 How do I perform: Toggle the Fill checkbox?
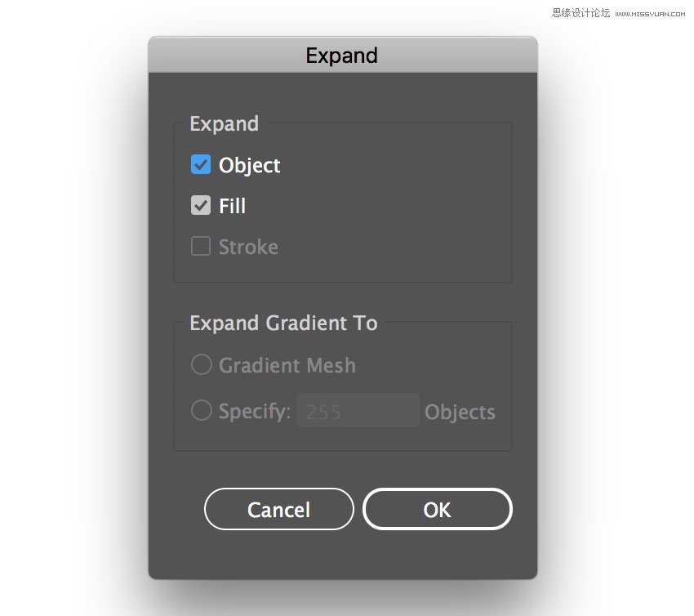(201, 206)
